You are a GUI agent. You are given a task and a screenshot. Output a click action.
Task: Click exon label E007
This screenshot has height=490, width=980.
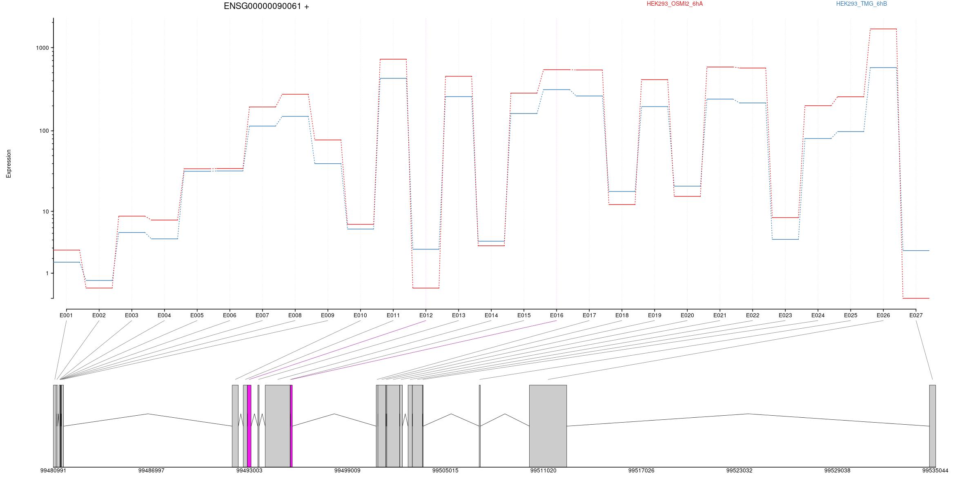coord(262,315)
